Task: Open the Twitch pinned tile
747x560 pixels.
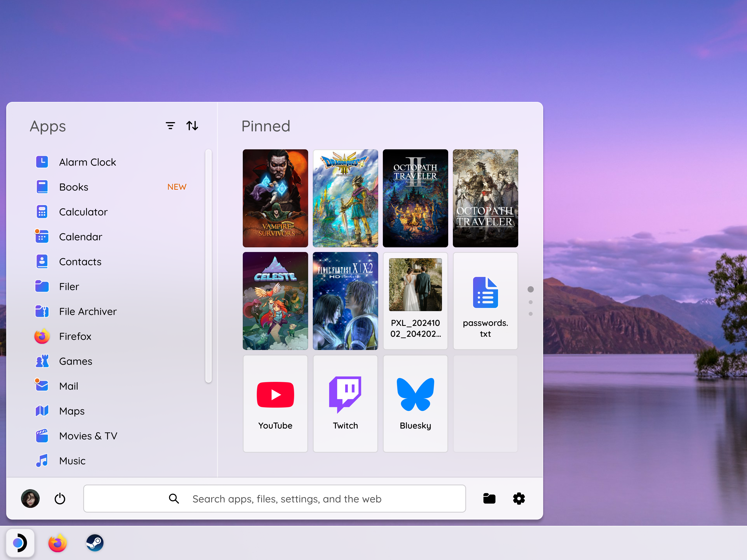Action: coord(345,403)
